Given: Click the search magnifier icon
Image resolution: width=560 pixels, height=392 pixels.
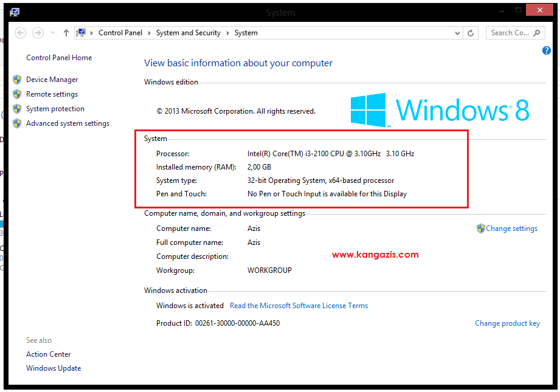Looking at the screenshot, I should coord(536,33).
